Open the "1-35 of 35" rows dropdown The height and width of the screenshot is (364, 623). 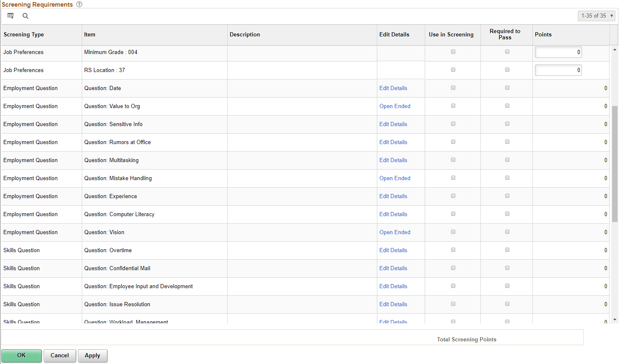[x=596, y=15]
